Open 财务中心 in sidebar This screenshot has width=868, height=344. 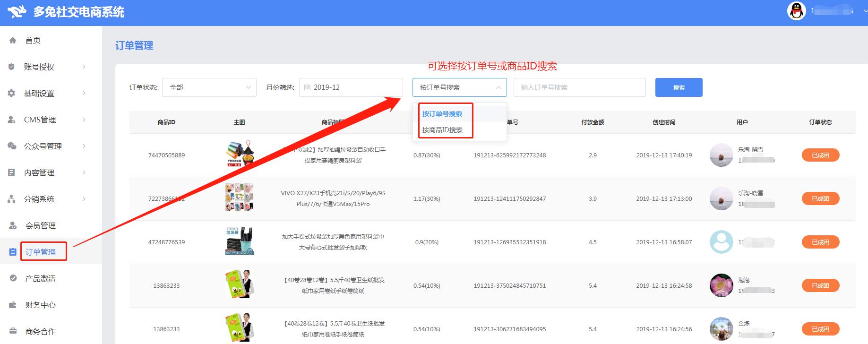(x=41, y=305)
